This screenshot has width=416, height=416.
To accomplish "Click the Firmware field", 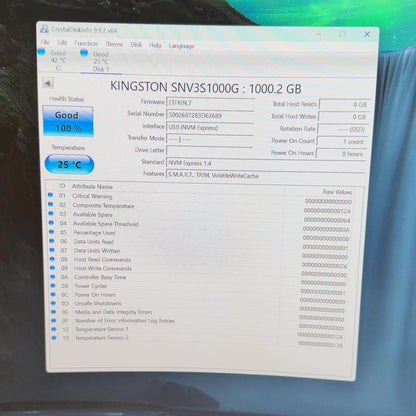I will 210,103.
